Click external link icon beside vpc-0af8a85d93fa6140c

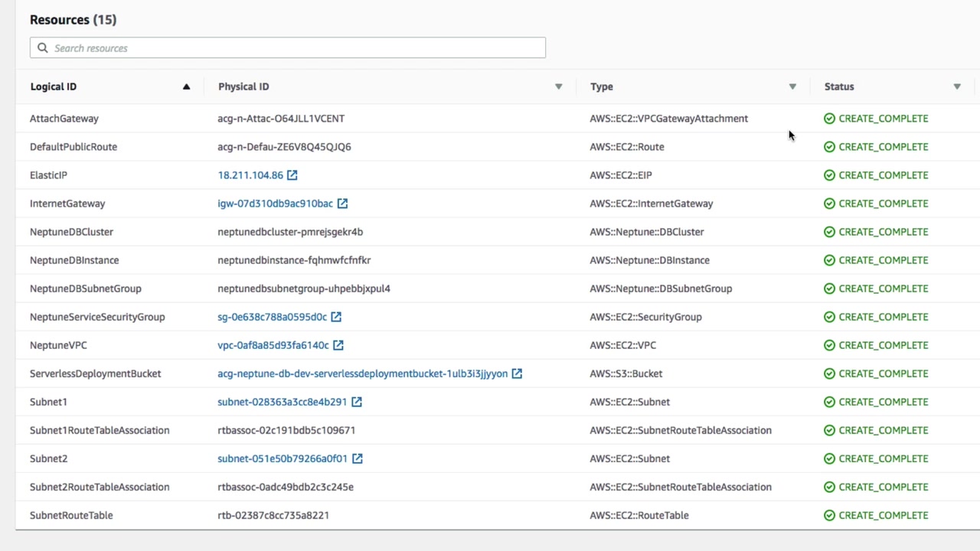[338, 345]
